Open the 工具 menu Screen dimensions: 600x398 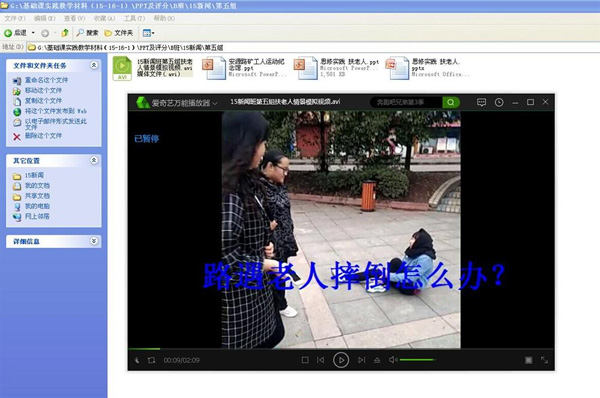(x=134, y=18)
